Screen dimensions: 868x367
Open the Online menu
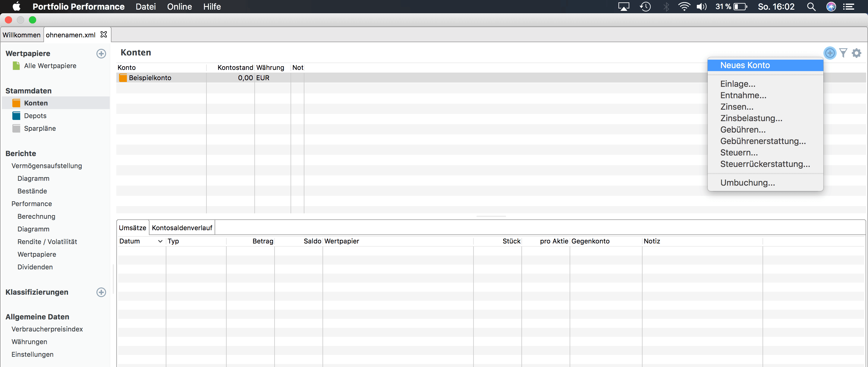click(179, 6)
